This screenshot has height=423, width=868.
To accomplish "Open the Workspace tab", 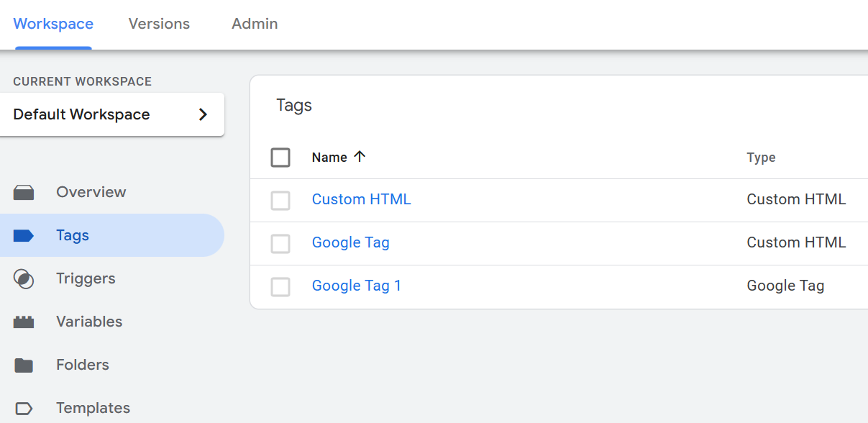I will point(53,24).
